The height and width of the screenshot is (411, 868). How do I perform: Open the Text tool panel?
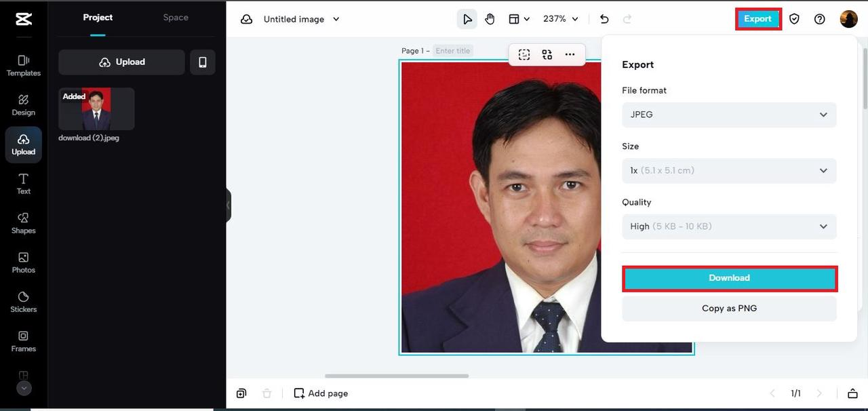coord(23,184)
